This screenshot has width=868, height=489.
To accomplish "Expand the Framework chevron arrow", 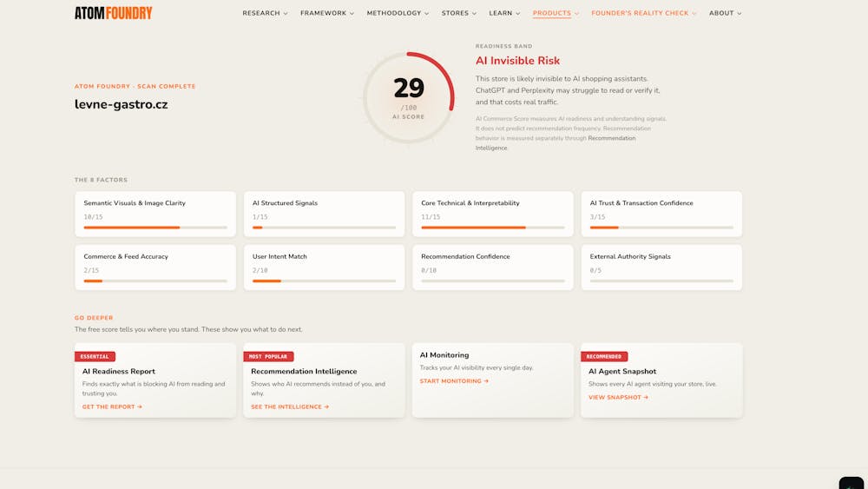I will click(352, 14).
